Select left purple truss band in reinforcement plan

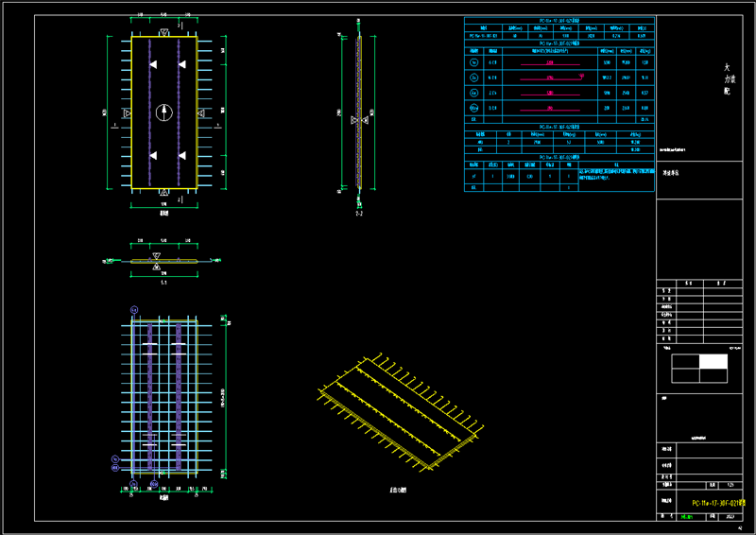[x=149, y=397]
